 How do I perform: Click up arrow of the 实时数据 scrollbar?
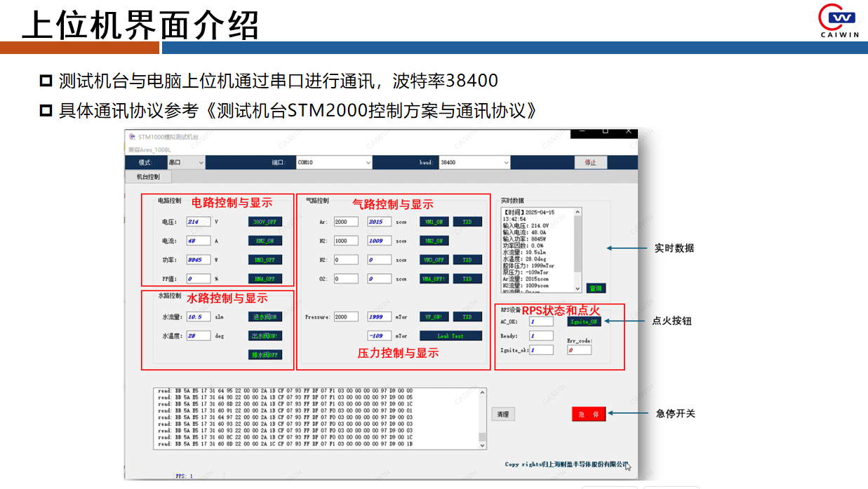[x=577, y=211]
